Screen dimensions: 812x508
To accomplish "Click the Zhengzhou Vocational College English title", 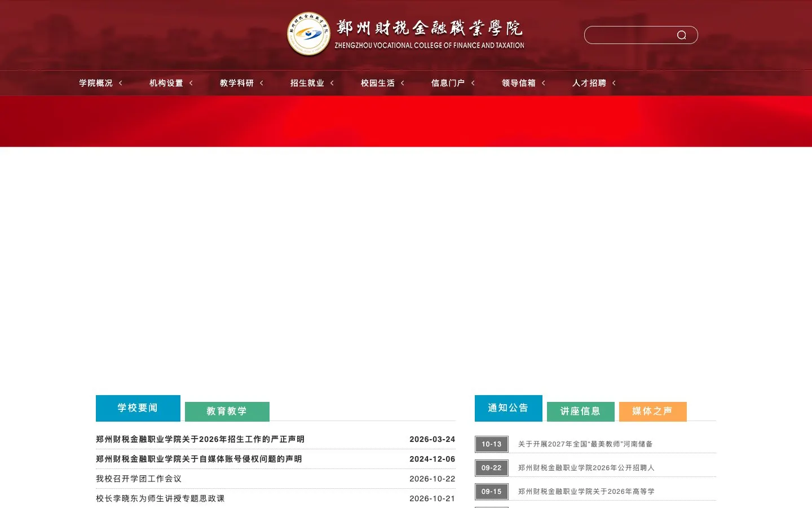I will point(430,45).
